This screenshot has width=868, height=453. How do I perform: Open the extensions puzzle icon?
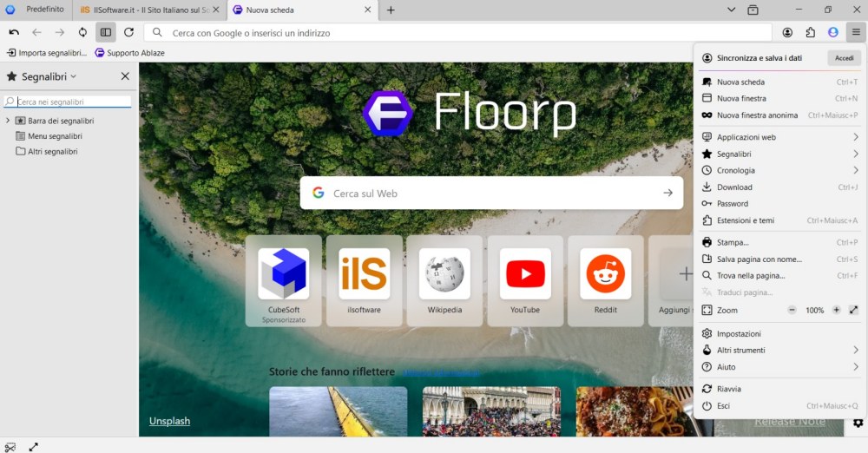tap(811, 33)
